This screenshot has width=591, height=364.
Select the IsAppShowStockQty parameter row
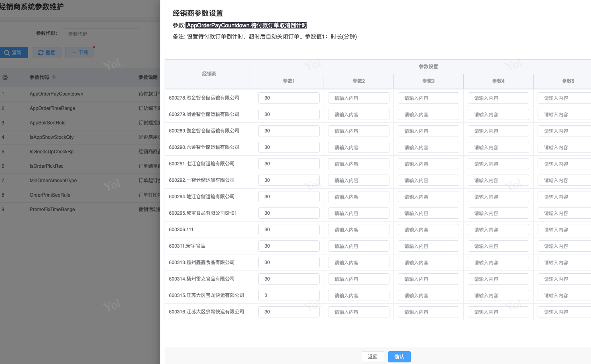[x=52, y=137]
